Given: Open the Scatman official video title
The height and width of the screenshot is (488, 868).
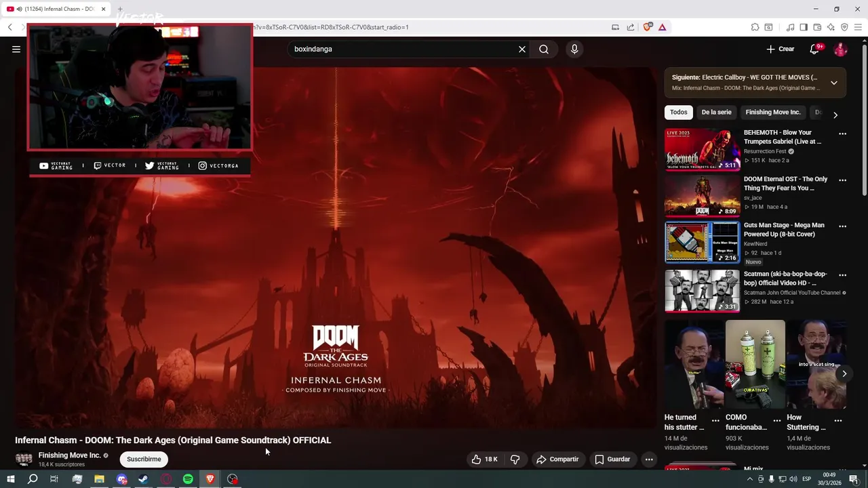Looking at the screenshot, I should (785, 278).
